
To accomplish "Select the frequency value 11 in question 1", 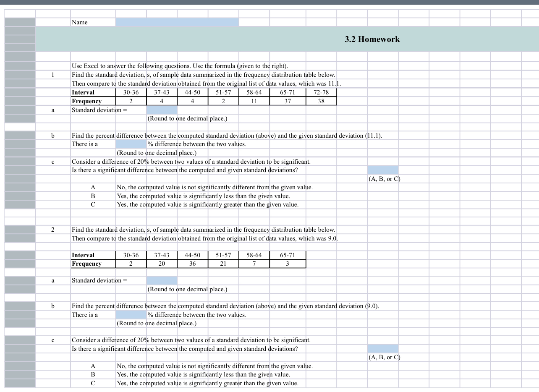I will click(x=254, y=101).
